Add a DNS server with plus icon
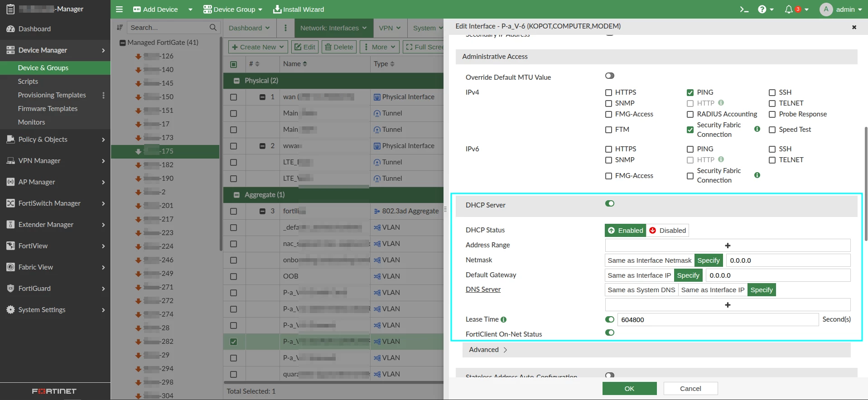The width and height of the screenshot is (868, 400). [728, 305]
